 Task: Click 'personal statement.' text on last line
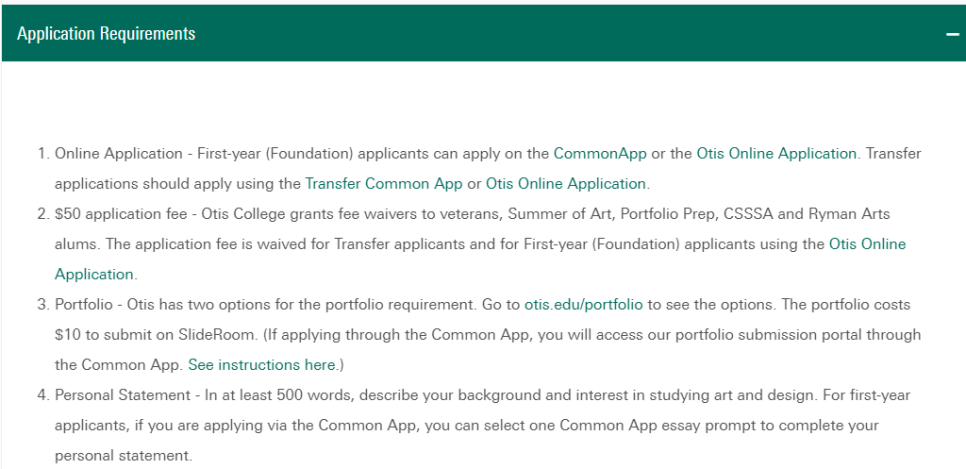click(x=123, y=456)
